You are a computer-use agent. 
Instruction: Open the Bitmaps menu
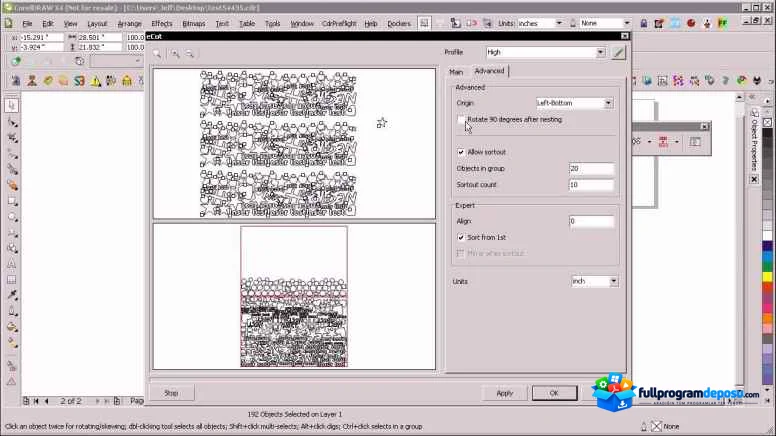click(x=194, y=23)
